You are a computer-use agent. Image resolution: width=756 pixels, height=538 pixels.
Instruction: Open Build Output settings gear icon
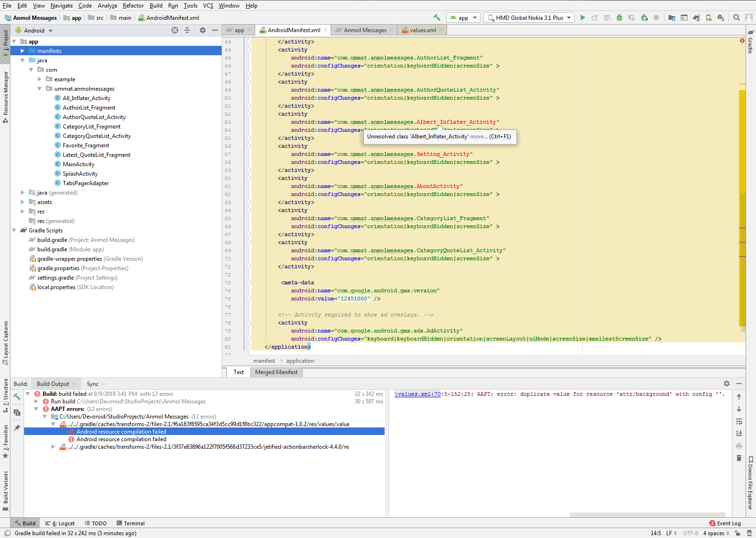726,384
